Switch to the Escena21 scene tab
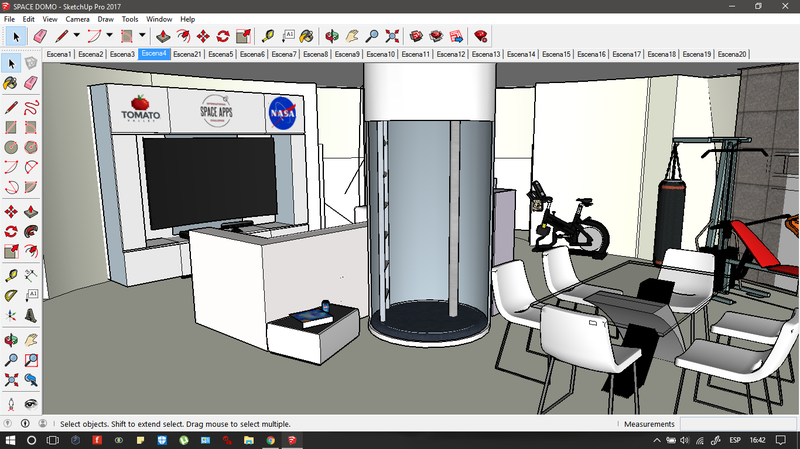 tap(187, 54)
